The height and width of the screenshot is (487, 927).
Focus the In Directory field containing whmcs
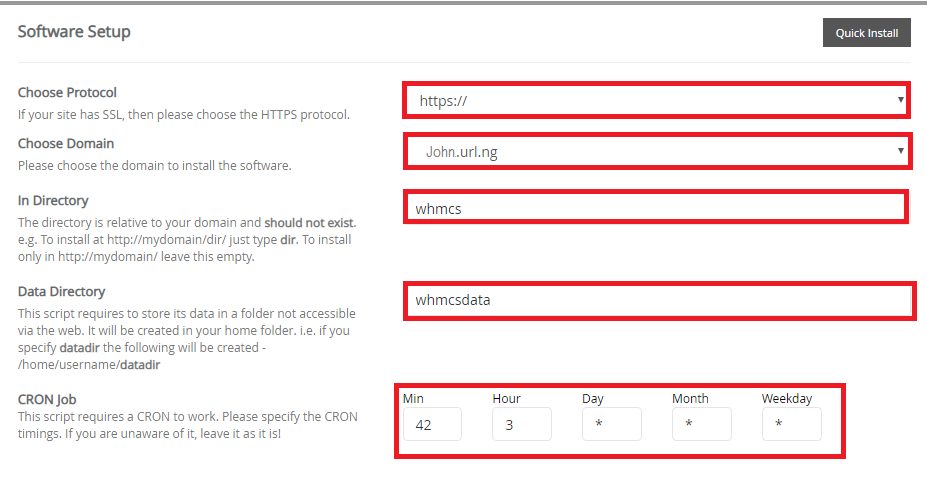(656, 208)
